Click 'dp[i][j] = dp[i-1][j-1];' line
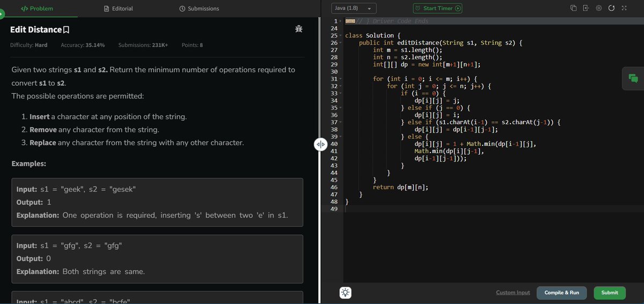 tap(456, 129)
